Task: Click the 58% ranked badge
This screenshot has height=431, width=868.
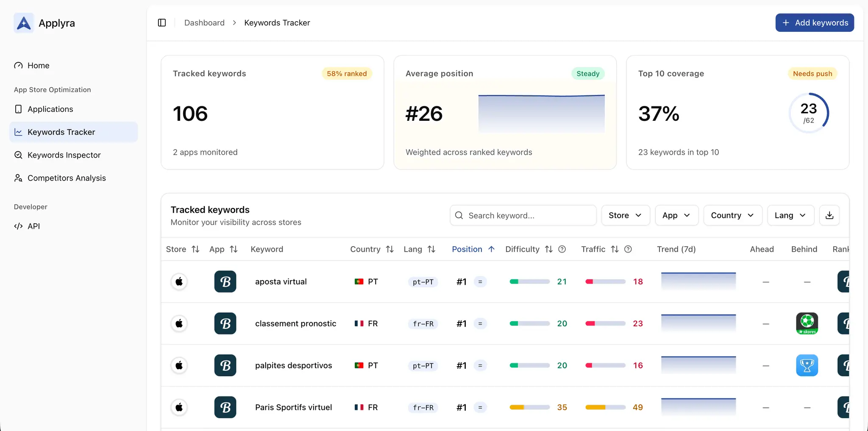Action: [347, 74]
